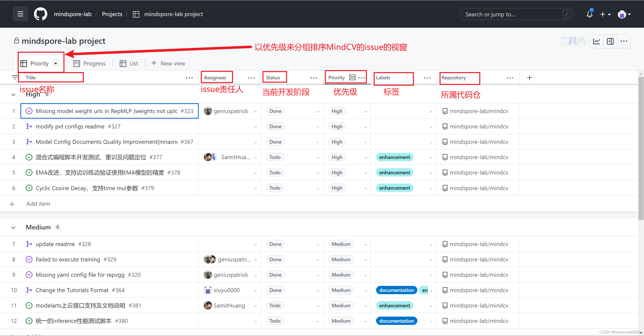Open Missing yaml config file for repvgg
Viewport: 644px width, 336px height.
[x=80, y=275]
